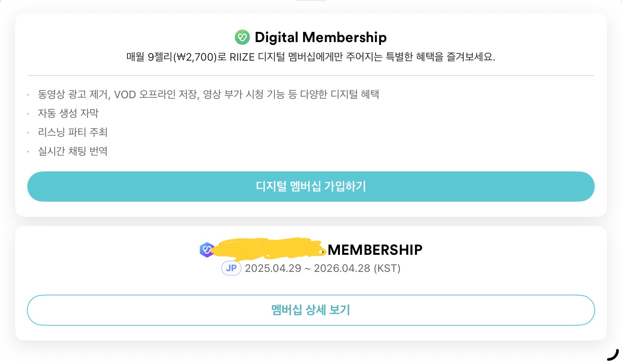Select the 실시간 채팅 번역 benefit line
Image resolution: width=622 pixels, height=364 pixels.
point(72,151)
